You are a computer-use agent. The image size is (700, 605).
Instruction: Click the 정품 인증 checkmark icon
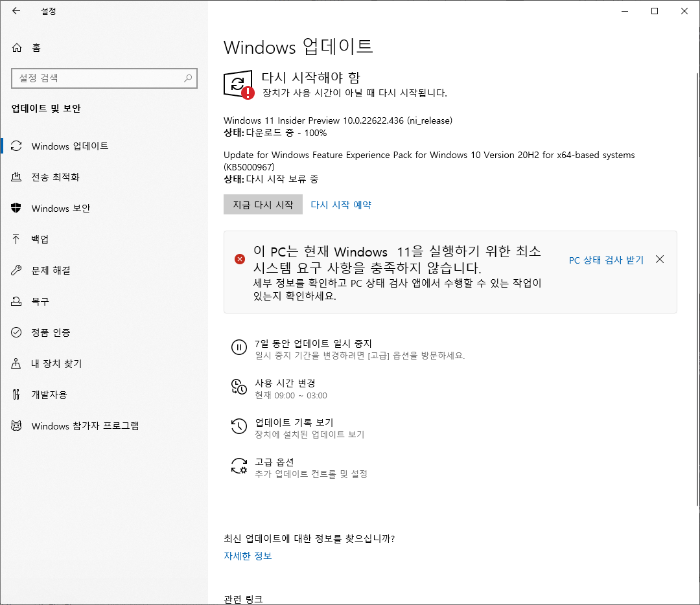tap(16, 332)
